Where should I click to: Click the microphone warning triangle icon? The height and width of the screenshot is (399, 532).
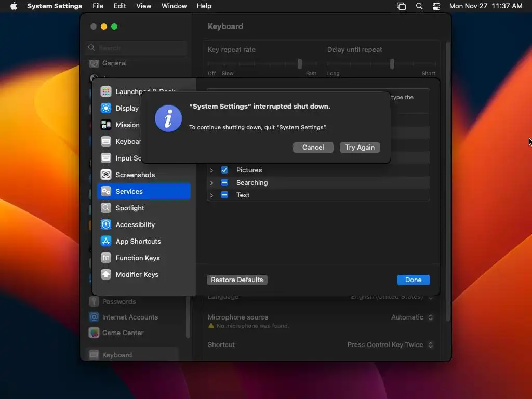point(211,326)
